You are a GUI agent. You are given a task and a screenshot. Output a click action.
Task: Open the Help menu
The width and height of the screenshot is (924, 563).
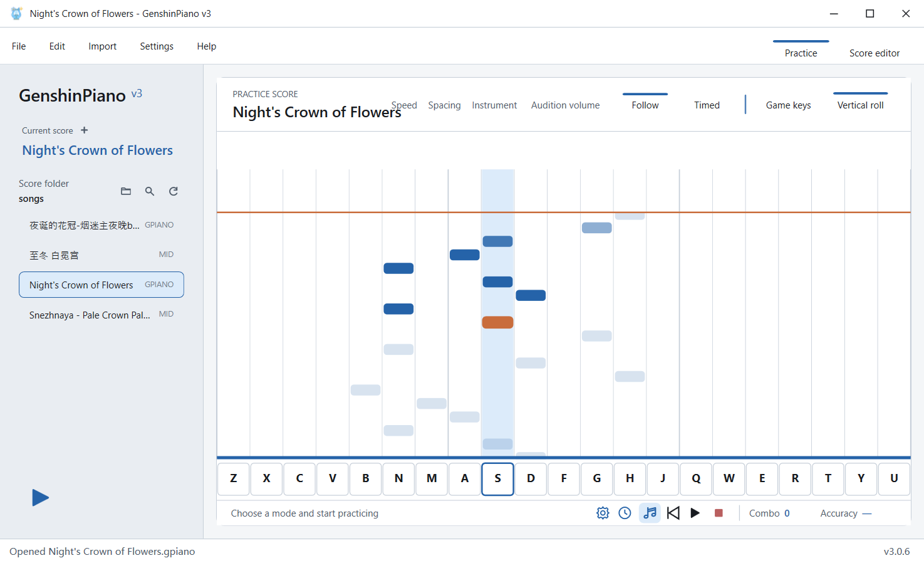(207, 46)
